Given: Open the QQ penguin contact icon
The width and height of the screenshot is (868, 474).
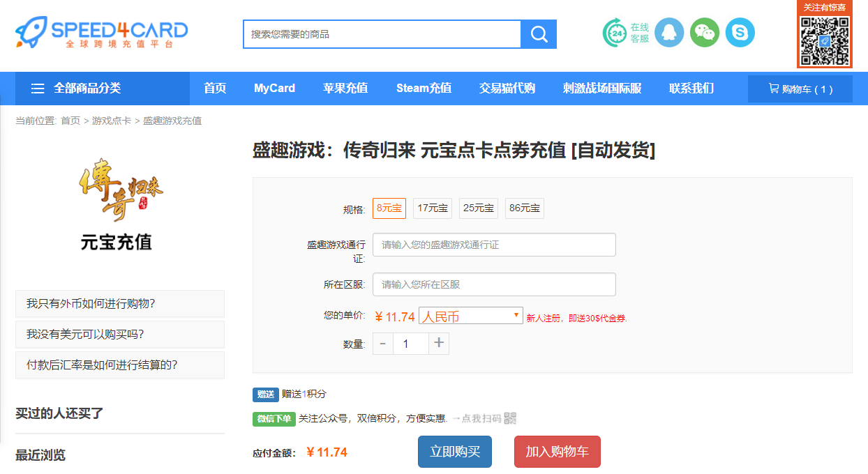Looking at the screenshot, I should pos(669,33).
